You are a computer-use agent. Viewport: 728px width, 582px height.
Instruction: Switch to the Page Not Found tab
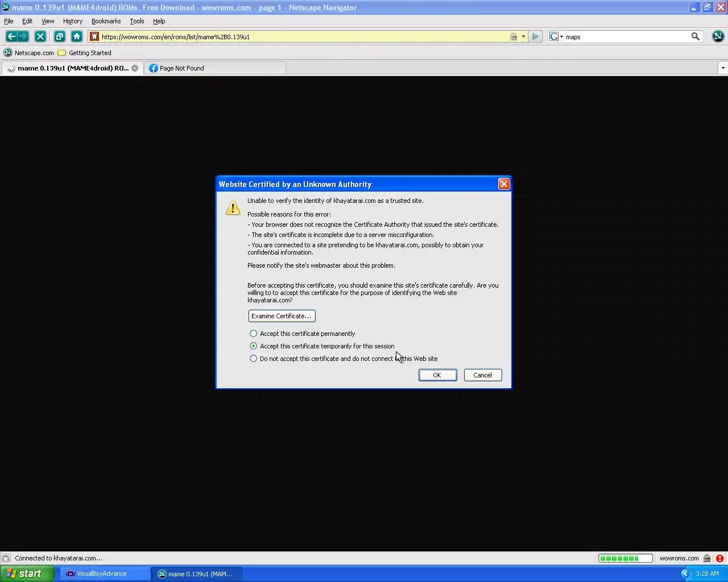coord(215,68)
